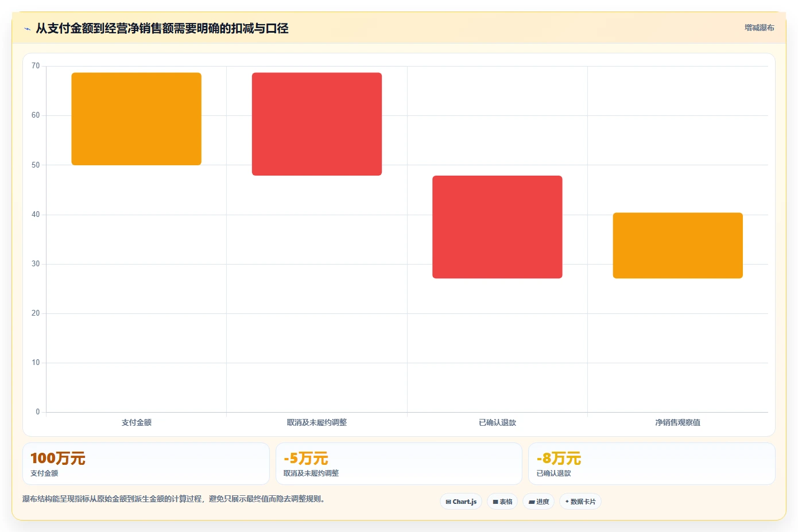The height and width of the screenshot is (532, 798).
Task: Open the -8万元 已确认退款 card
Action: (652, 464)
